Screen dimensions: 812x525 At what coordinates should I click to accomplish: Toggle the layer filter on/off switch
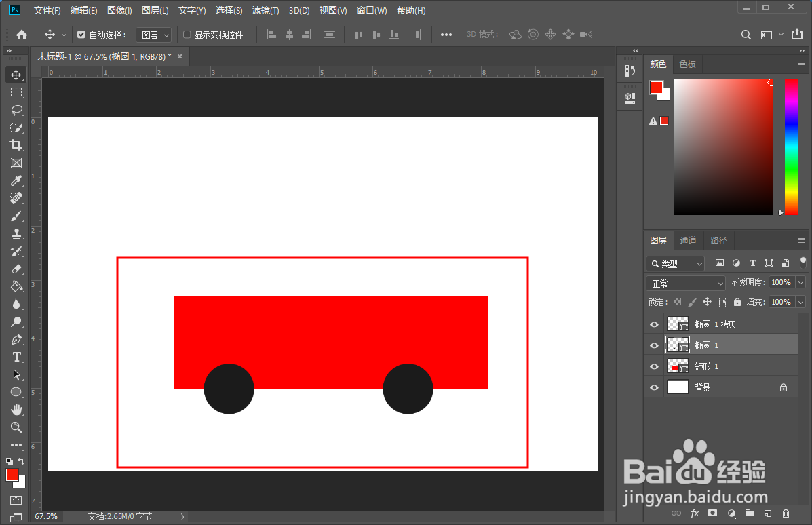(x=803, y=262)
